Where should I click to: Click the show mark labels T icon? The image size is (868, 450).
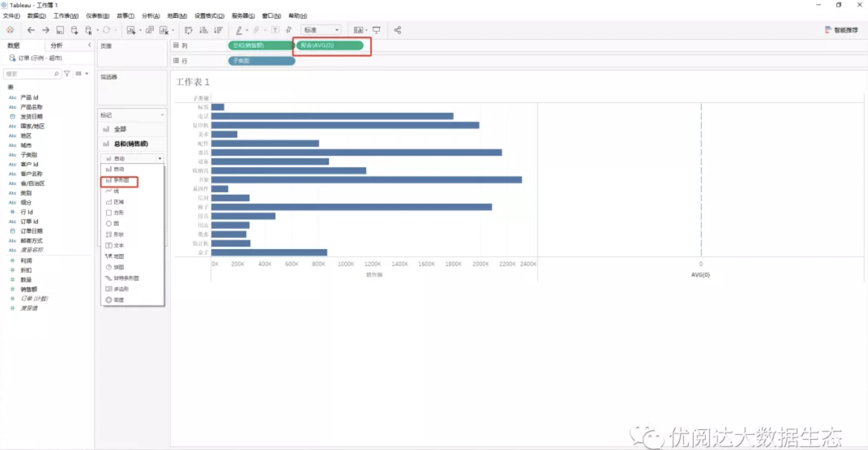click(x=275, y=30)
